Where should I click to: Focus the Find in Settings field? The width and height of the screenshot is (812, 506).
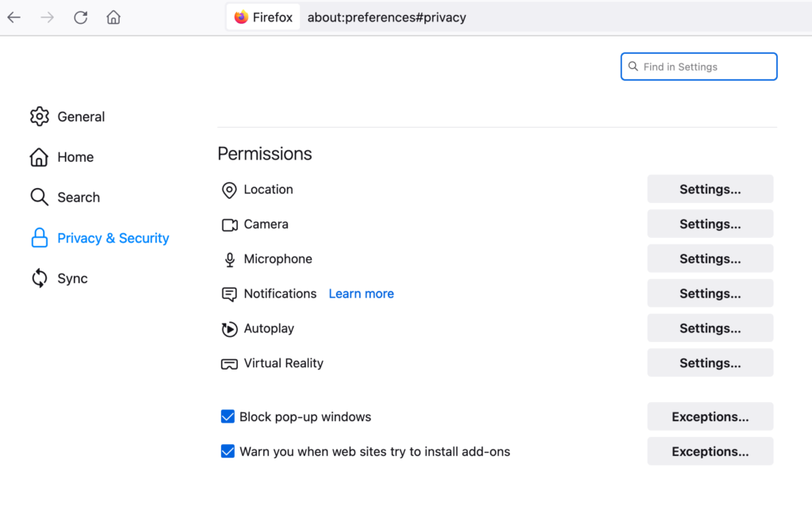tap(699, 67)
